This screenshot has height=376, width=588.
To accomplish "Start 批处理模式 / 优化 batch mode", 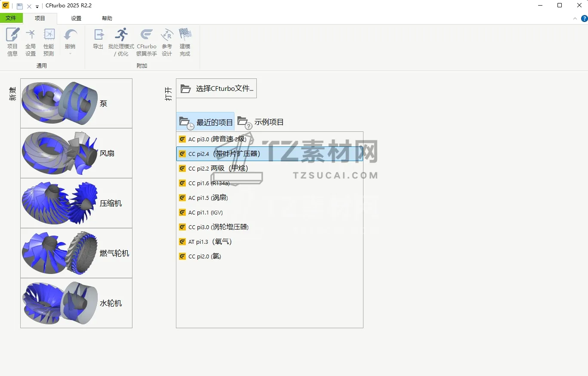I will 121,42.
